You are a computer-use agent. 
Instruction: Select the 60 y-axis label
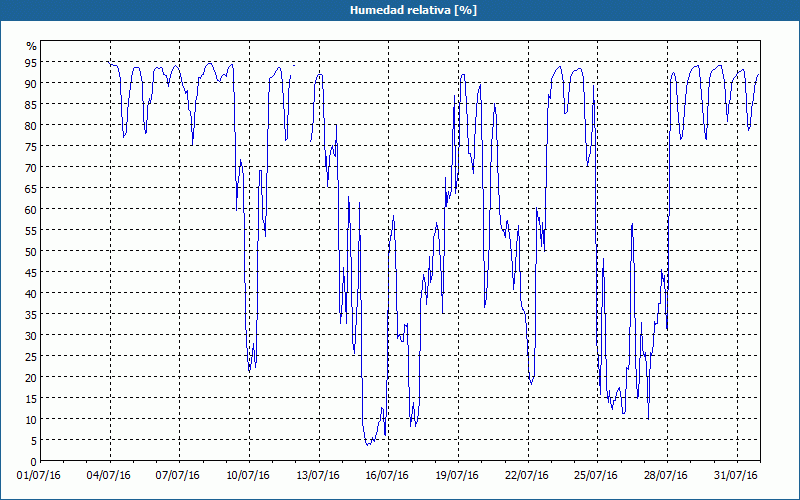(31, 209)
